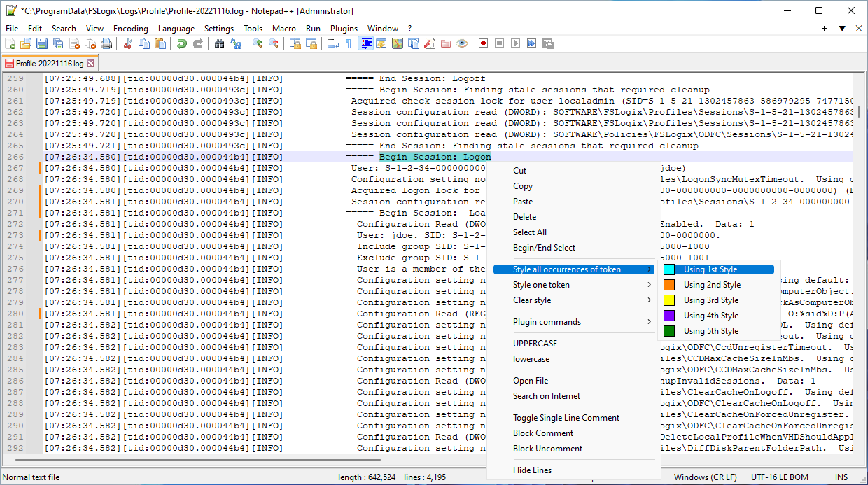Screen dimensions: 868x485
Task: Open the down-triangle dropdown beside the menu bar
Action: click(841, 29)
